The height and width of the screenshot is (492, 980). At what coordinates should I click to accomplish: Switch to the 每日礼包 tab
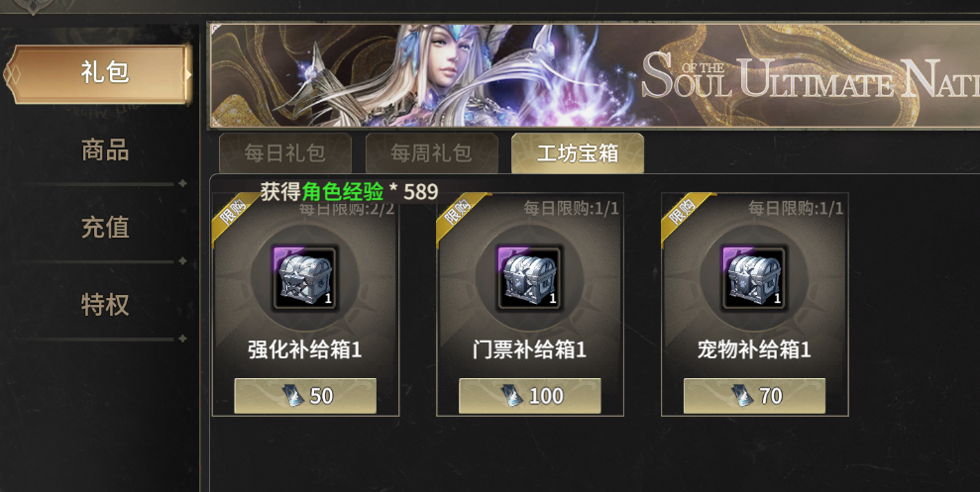pyautogui.click(x=285, y=153)
